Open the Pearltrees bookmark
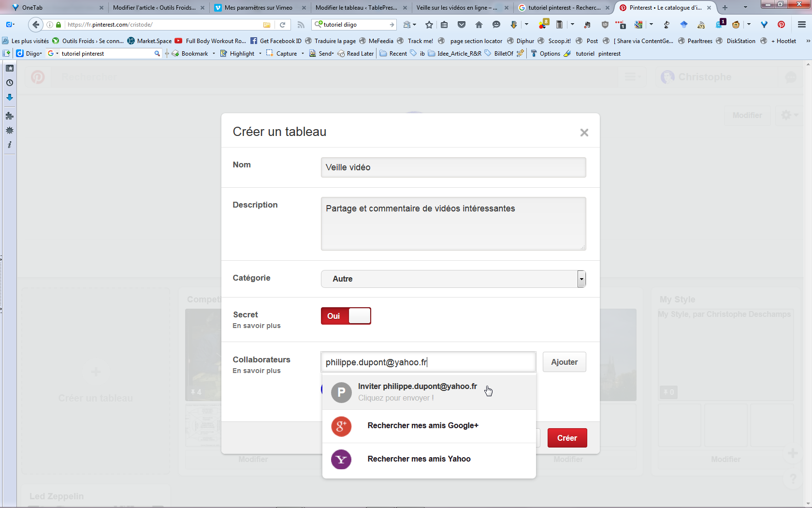Image resolution: width=812 pixels, height=508 pixels. (x=695, y=41)
